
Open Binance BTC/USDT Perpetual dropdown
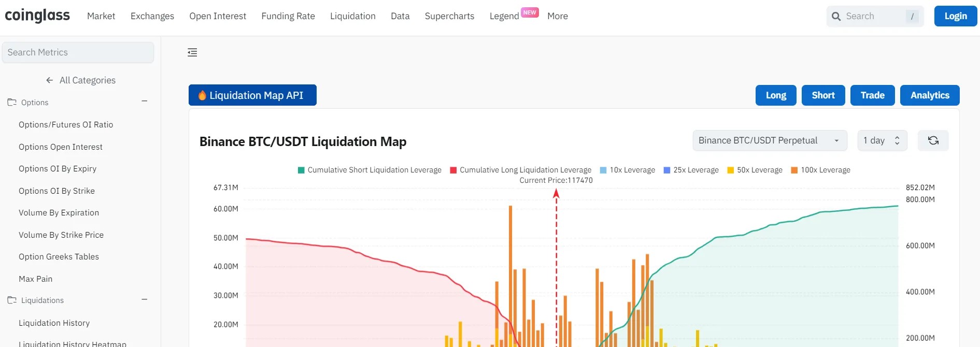[770, 140]
